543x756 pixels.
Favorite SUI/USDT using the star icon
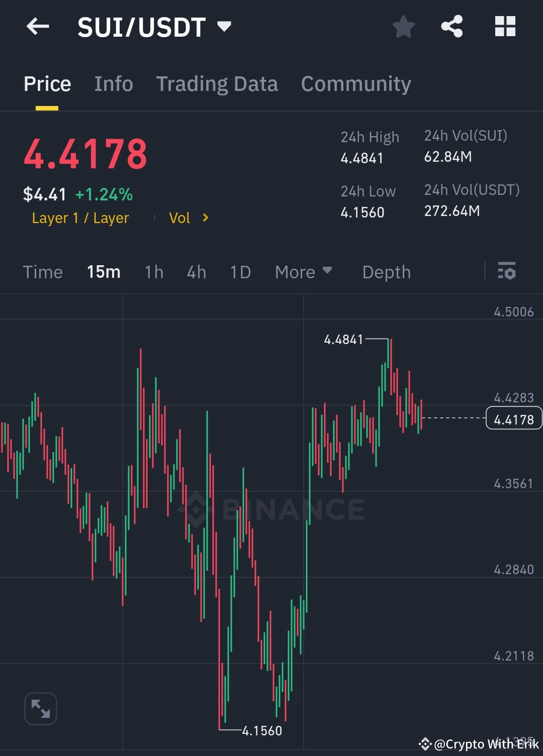403,27
